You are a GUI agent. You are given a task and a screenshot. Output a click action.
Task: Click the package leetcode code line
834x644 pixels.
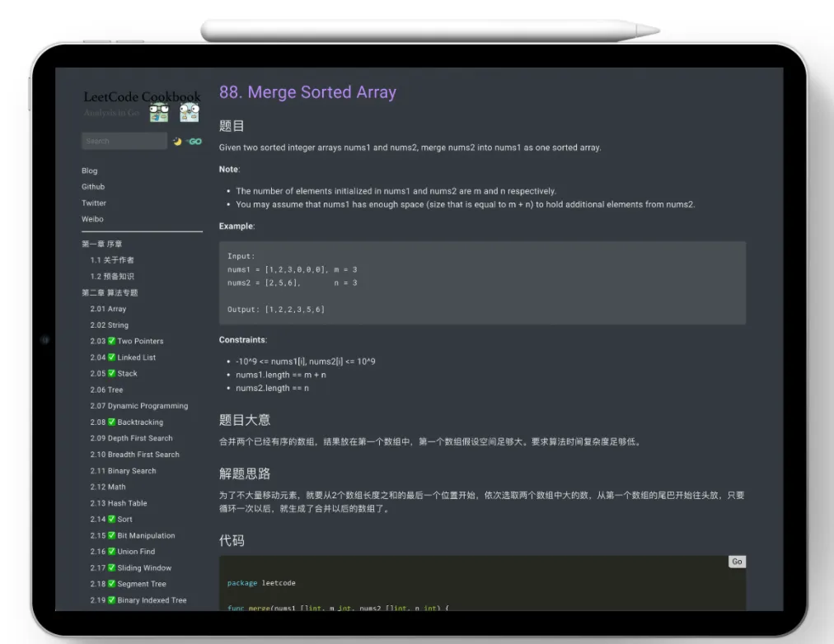[x=261, y=583]
